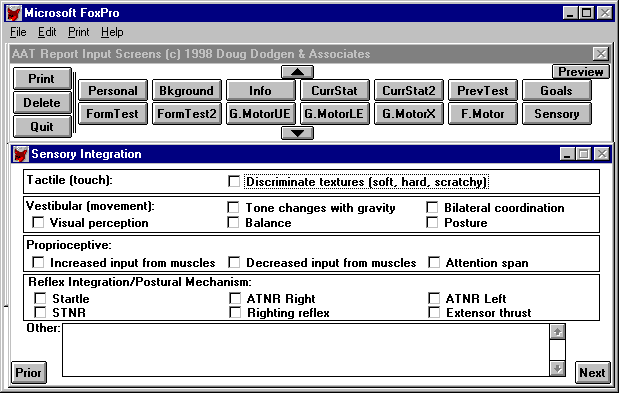
Task: Check the Extensor thrust box
Action: 434,313
